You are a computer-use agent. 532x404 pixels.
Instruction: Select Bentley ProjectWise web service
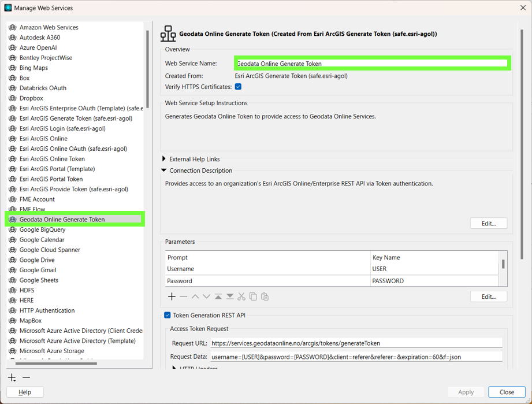[x=46, y=58]
